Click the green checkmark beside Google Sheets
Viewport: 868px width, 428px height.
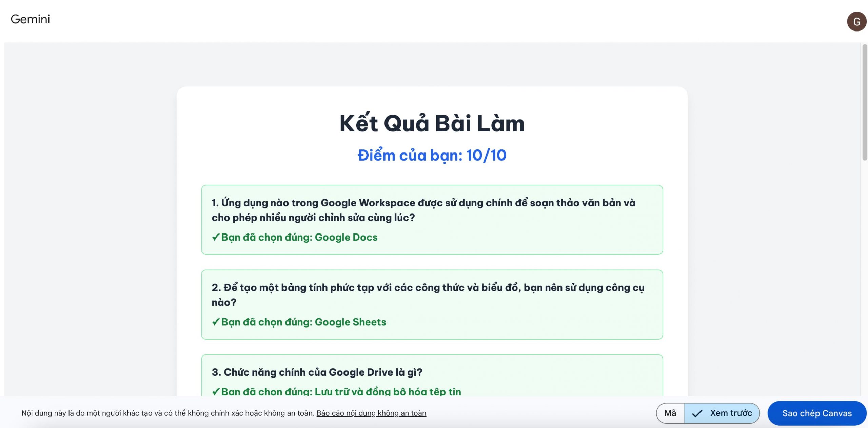tap(216, 322)
